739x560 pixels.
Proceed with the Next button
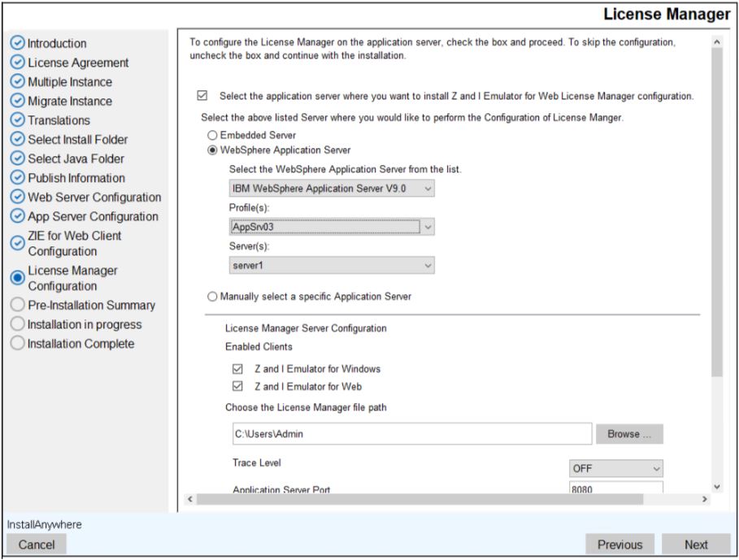(x=696, y=545)
